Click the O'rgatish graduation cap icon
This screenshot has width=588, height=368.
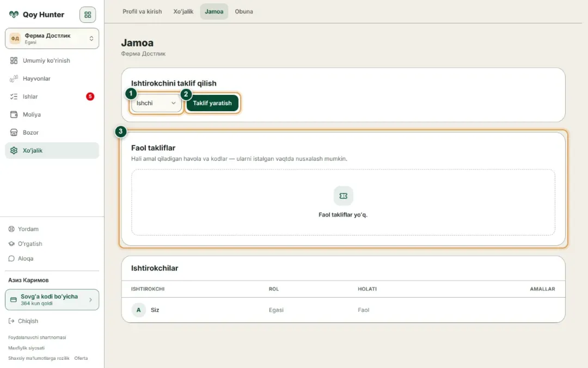11,244
